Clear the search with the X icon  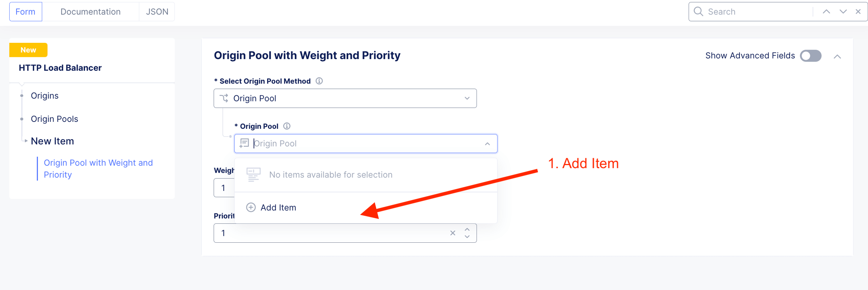coord(858,12)
